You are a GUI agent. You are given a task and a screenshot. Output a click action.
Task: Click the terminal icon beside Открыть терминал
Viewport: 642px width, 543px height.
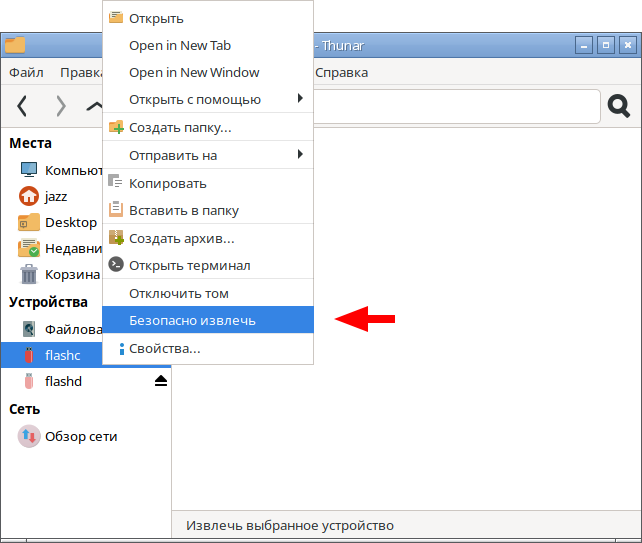116,265
